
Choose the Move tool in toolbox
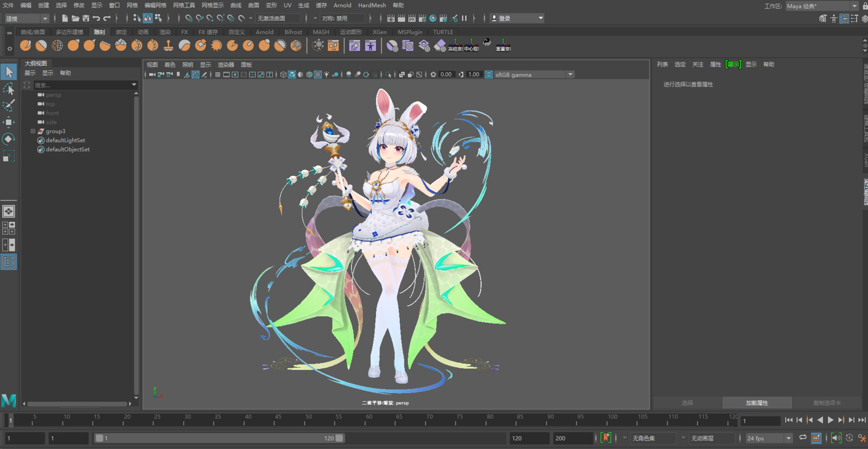[9, 122]
